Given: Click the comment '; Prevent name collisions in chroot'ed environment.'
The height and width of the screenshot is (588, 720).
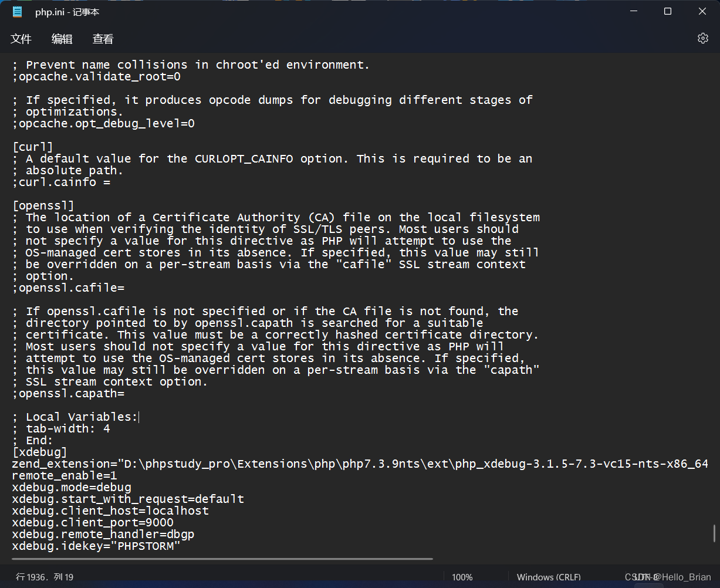Looking at the screenshot, I should [191, 65].
